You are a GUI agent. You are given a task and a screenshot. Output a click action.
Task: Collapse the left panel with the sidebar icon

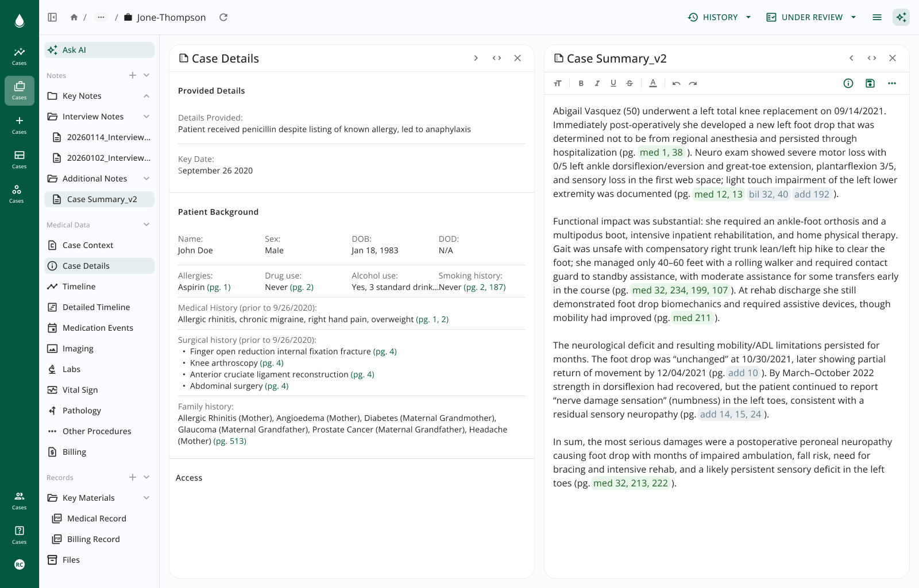pyautogui.click(x=52, y=17)
